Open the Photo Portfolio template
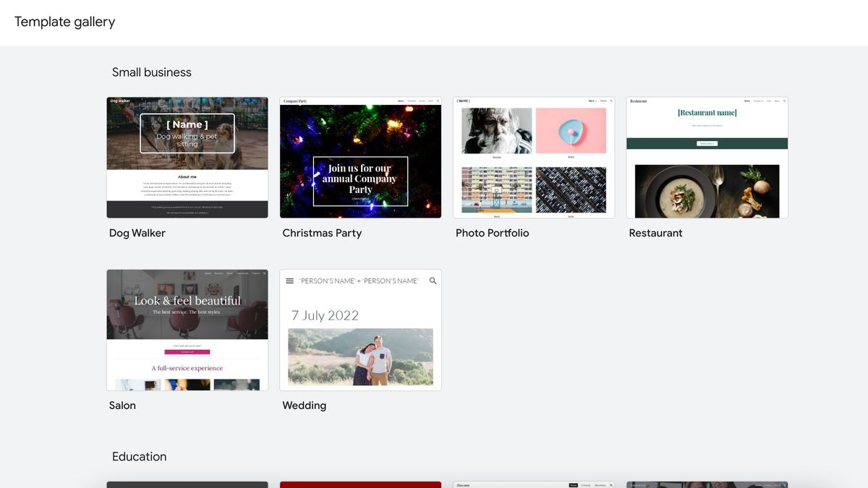 pos(534,158)
